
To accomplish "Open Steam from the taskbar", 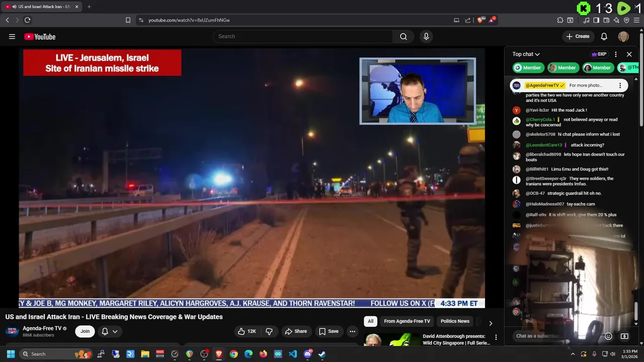I will coord(322,354).
